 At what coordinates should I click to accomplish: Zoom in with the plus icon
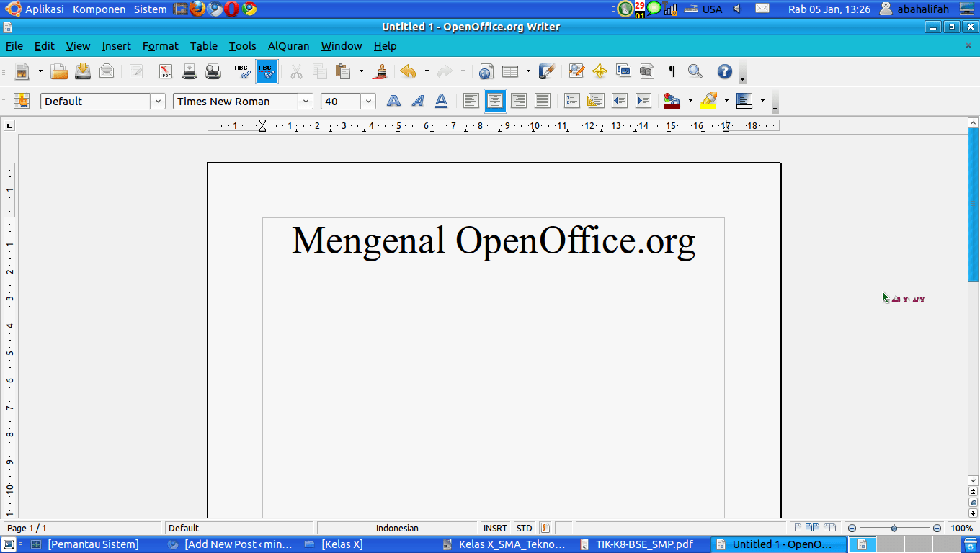coord(937,529)
